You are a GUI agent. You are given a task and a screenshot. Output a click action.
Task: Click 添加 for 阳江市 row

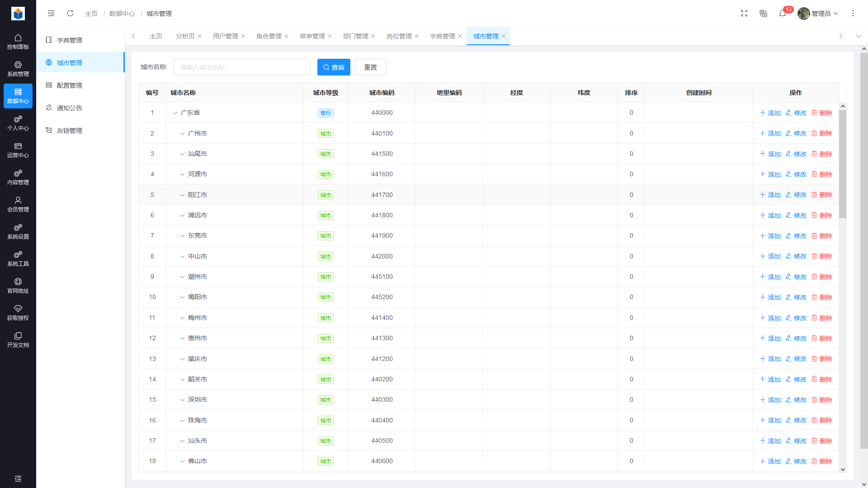click(x=770, y=195)
